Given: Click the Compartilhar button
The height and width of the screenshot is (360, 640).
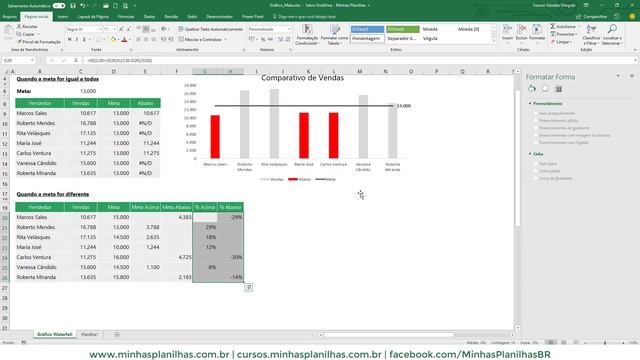Looking at the screenshot, I should (591, 16).
